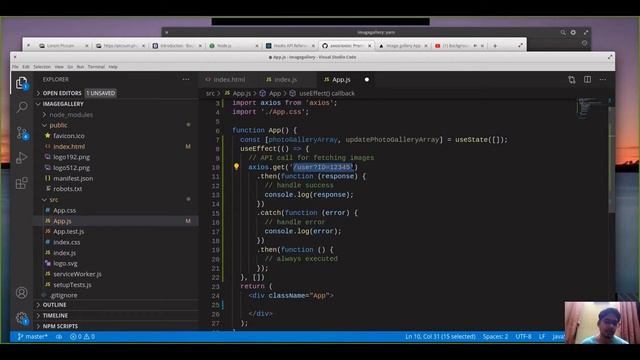Change the file encoding UTF-8
This screenshot has height=360, width=640.
pos(523,337)
